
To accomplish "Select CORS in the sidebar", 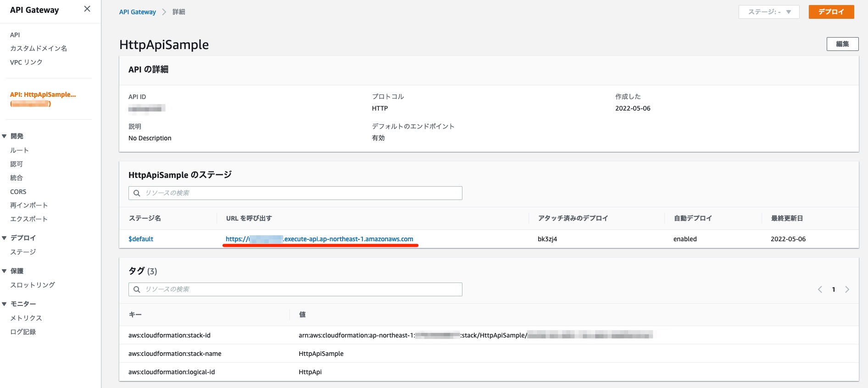I will pos(18,192).
